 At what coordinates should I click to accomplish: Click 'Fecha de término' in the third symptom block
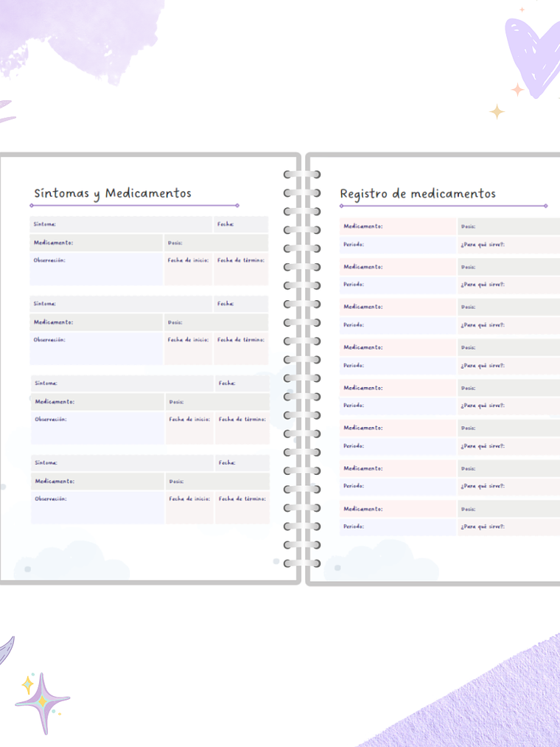[242, 428]
